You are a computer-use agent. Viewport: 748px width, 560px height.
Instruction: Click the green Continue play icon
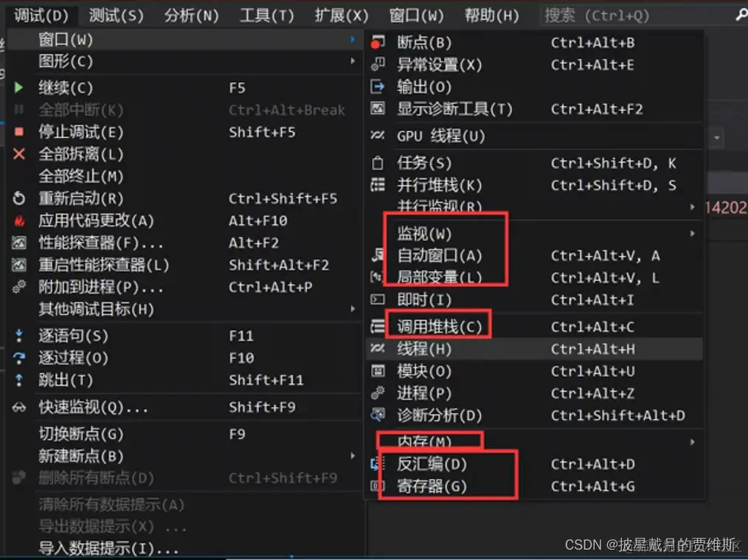coord(18,88)
